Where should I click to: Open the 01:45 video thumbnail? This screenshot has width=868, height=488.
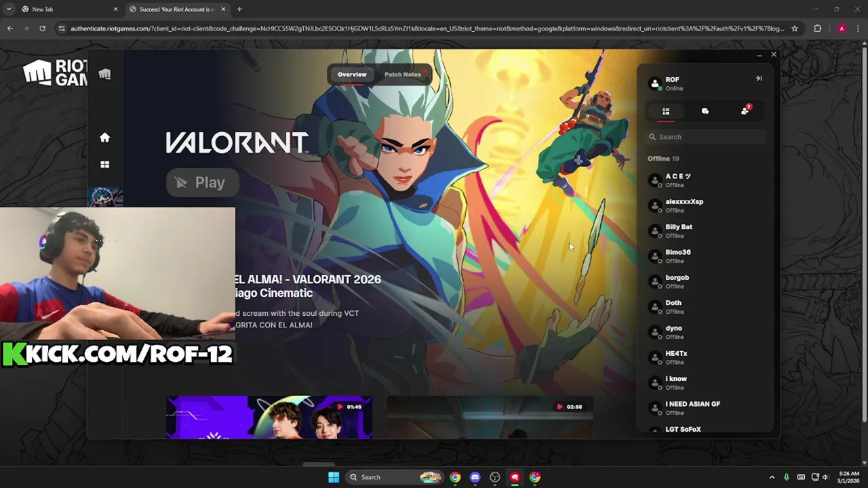[x=269, y=418]
